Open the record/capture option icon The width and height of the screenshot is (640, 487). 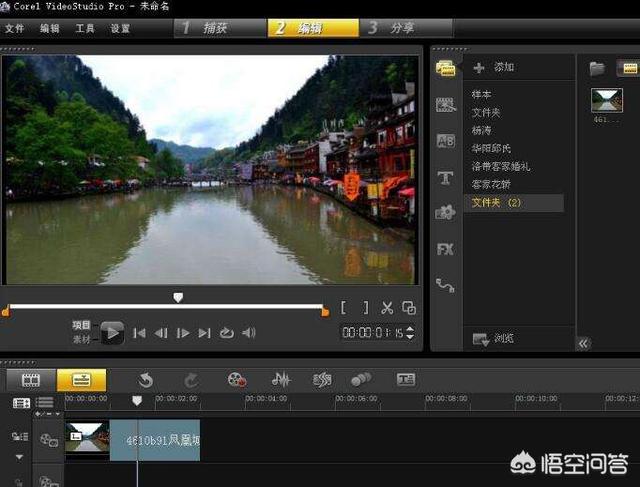tap(237, 380)
